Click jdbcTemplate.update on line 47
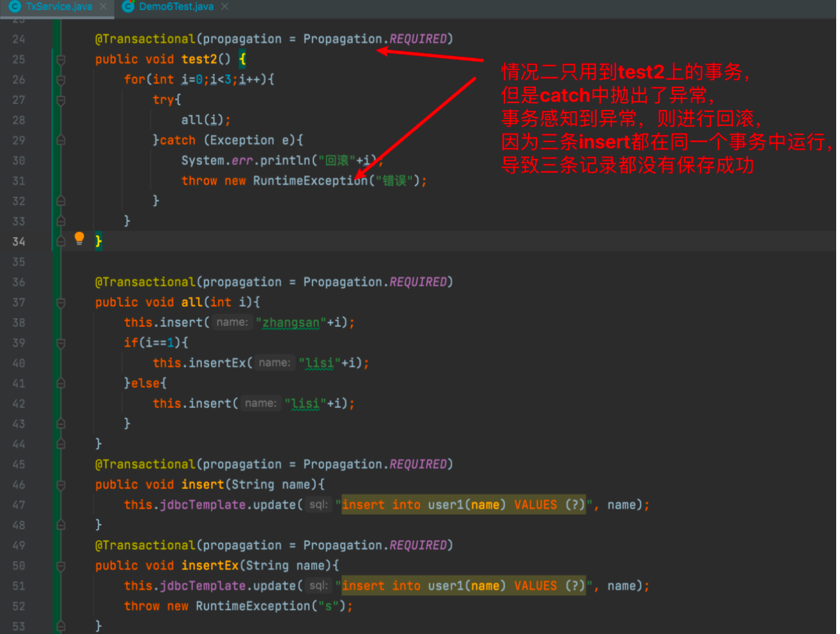 click(228, 505)
